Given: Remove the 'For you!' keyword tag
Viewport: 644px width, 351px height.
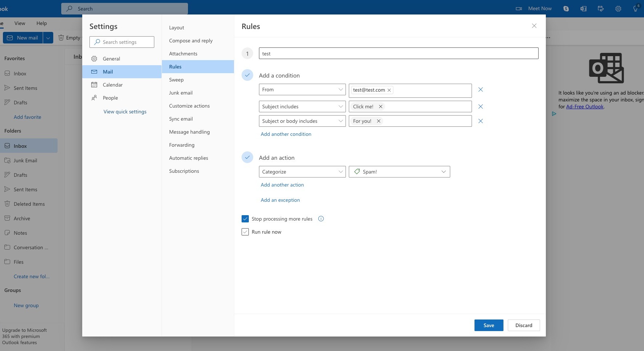Looking at the screenshot, I should point(378,121).
